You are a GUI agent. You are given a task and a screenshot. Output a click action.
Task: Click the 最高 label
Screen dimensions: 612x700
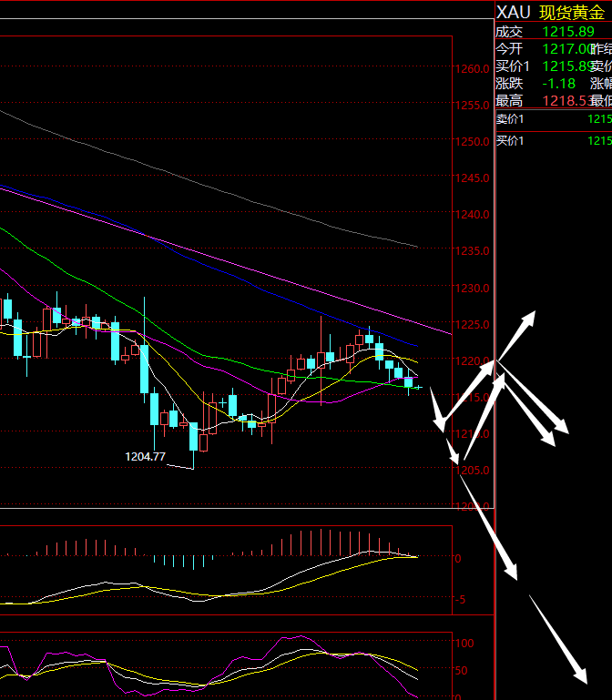point(509,101)
